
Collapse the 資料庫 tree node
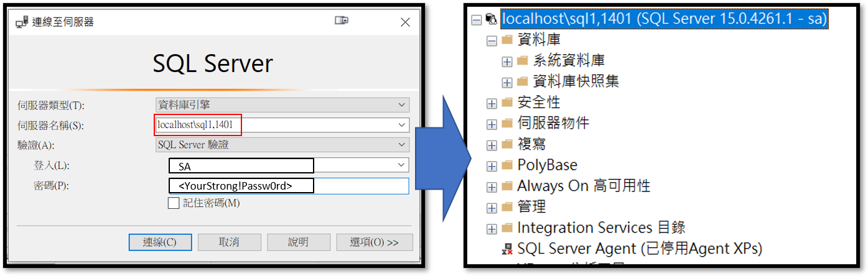[x=492, y=40]
